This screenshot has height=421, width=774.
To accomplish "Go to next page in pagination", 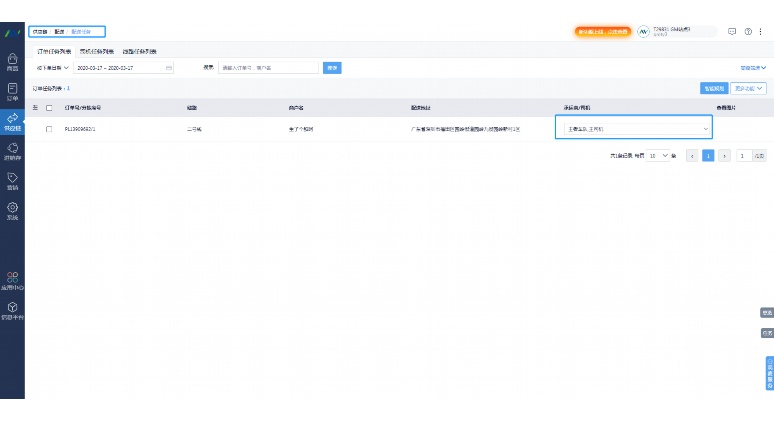I will 724,155.
